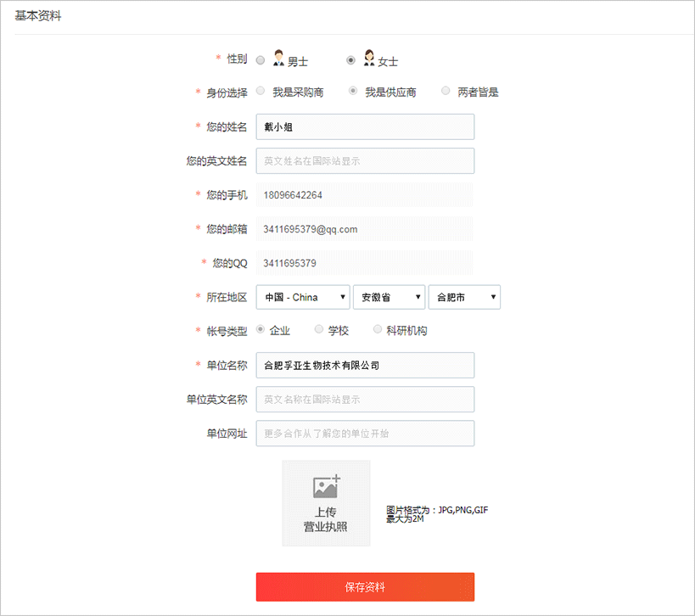Image resolution: width=695 pixels, height=616 pixels.
Task: Click the phone number 18096642264 field
Action: tap(364, 195)
